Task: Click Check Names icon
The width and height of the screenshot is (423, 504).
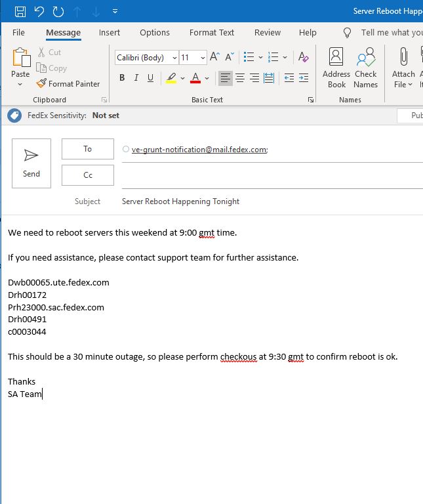Action: coord(365,68)
